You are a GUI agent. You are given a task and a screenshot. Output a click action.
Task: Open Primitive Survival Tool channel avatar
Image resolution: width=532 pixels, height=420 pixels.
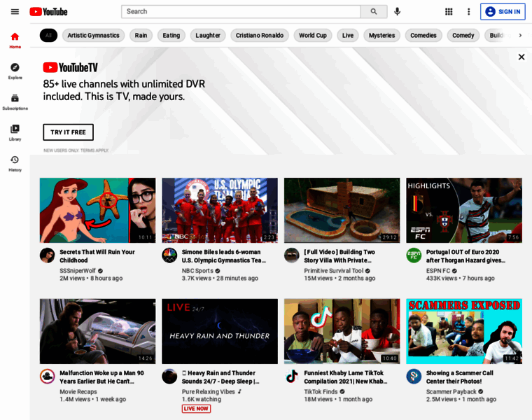(x=291, y=255)
